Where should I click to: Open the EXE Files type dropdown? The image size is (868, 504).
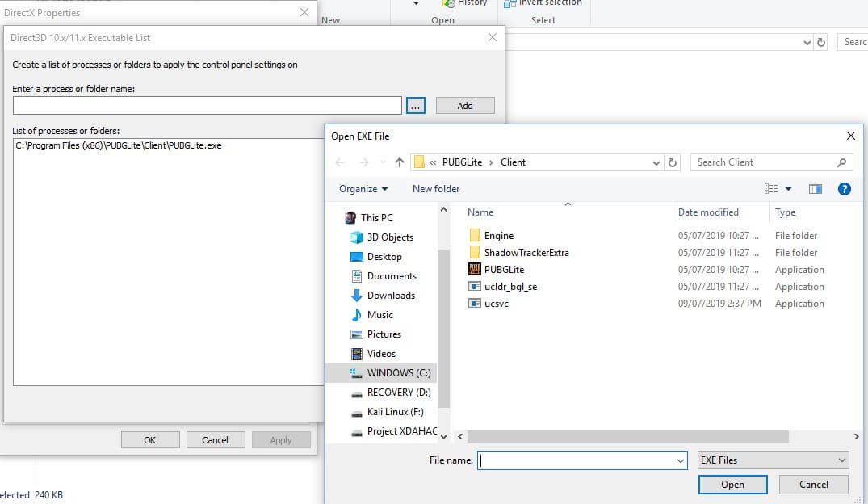[x=773, y=460]
